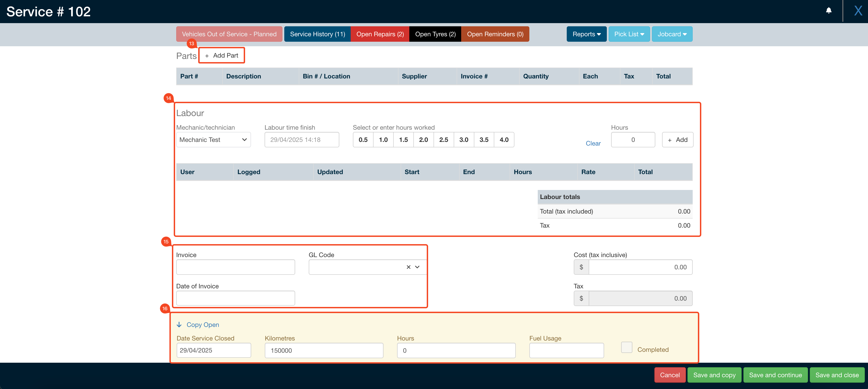This screenshot has height=389, width=868.
Task: Focus the closing Hours field
Action: (456, 350)
